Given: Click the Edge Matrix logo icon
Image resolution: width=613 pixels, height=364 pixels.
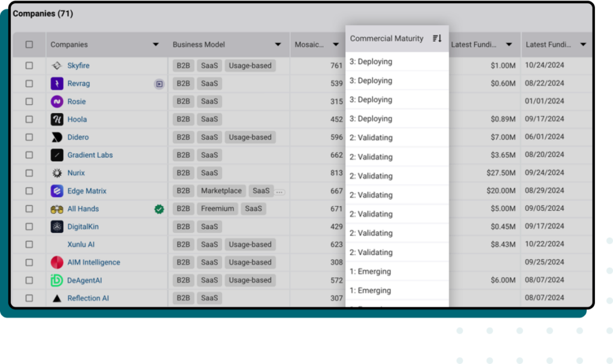Looking at the screenshot, I should (57, 191).
